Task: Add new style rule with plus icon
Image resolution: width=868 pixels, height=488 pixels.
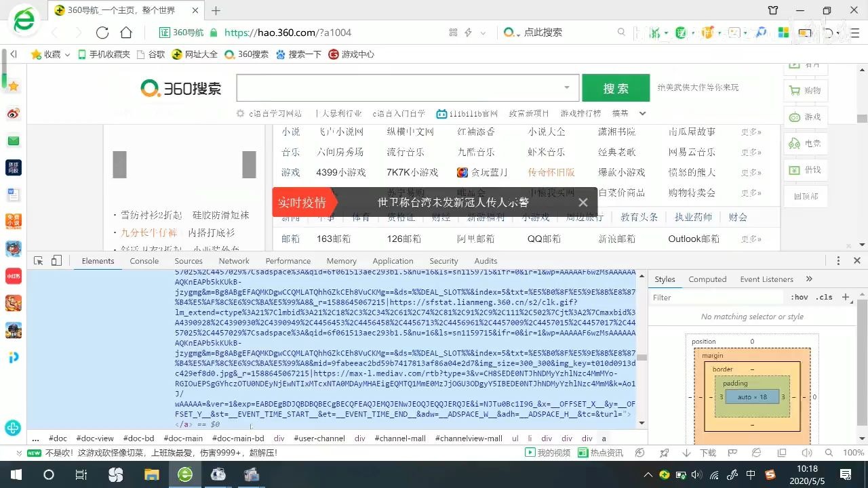Action: point(846,297)
